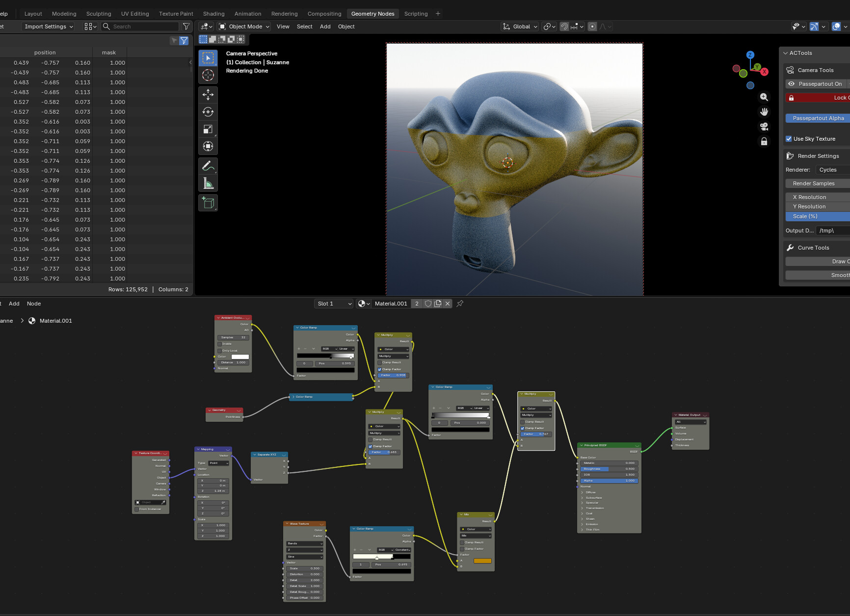850x616 pixels.
Task: Toggle camera view with camera icon
Action: 764,127
